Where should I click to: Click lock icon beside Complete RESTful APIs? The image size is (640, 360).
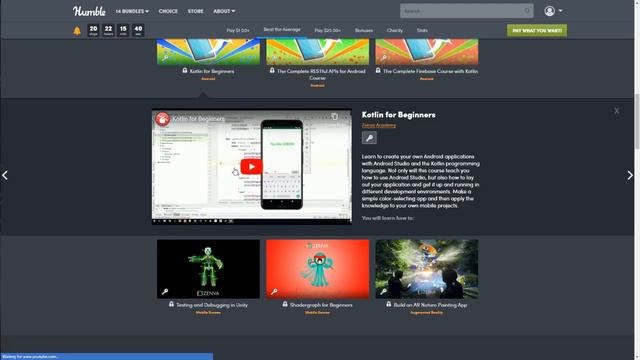point(272,70)
